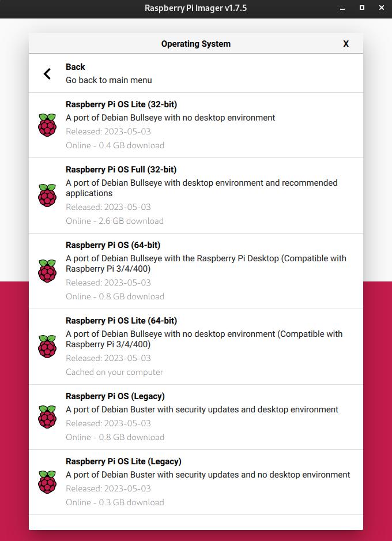The width and height of the screenshot is (392, 541).
Task: Click raspberry icon beside Raspberry Pi OS (64-bit)
Action: tap(47, 270)
